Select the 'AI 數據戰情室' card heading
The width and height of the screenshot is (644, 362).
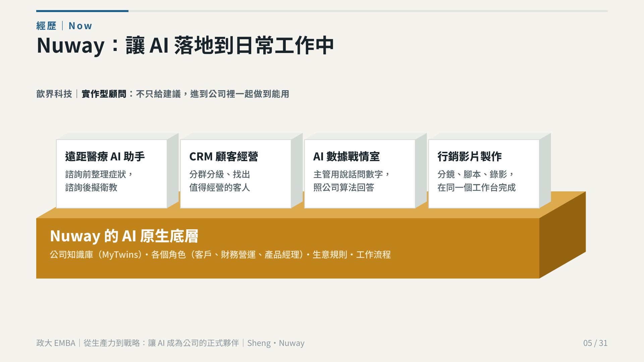346,157
